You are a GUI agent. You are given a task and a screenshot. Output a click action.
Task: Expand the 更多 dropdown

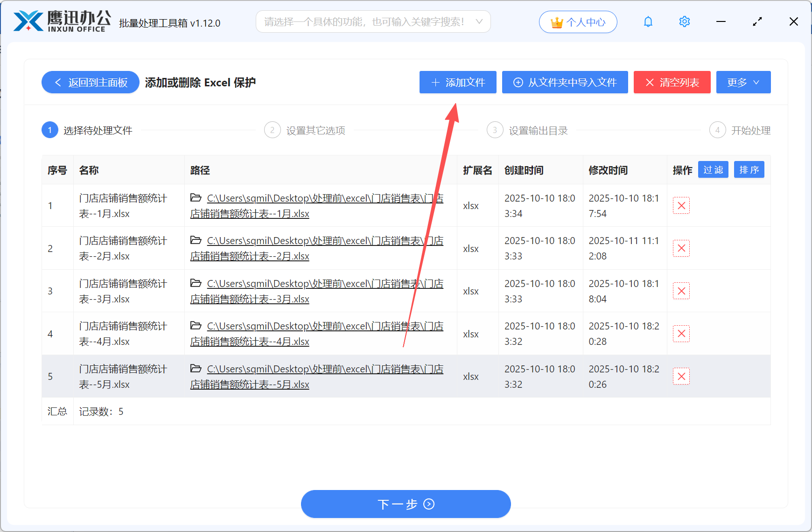point(743,82)
